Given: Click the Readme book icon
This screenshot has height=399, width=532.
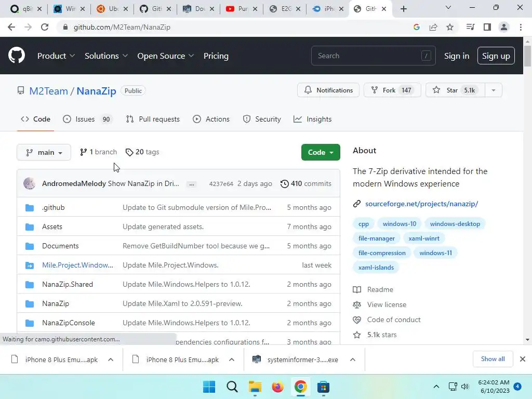Looking at the screenshot, I should 356,289.
